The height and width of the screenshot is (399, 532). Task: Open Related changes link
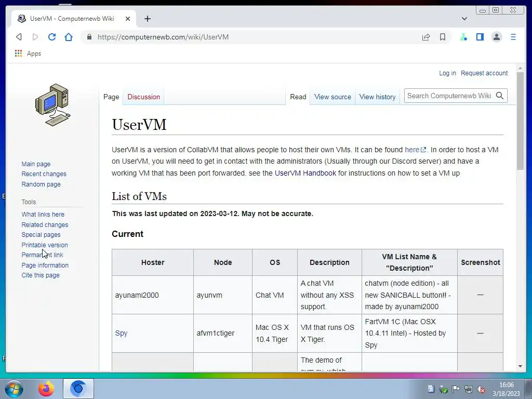click(45, 224)
